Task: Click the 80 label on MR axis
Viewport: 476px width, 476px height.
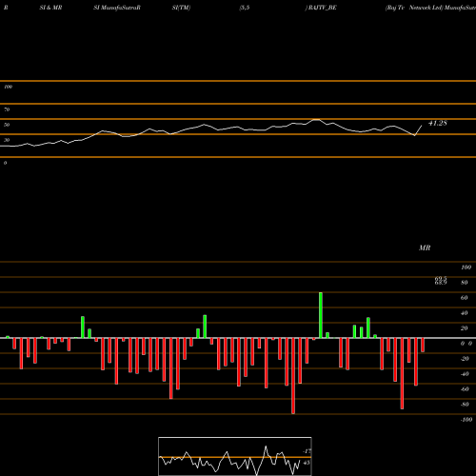Action: point(465,283)
